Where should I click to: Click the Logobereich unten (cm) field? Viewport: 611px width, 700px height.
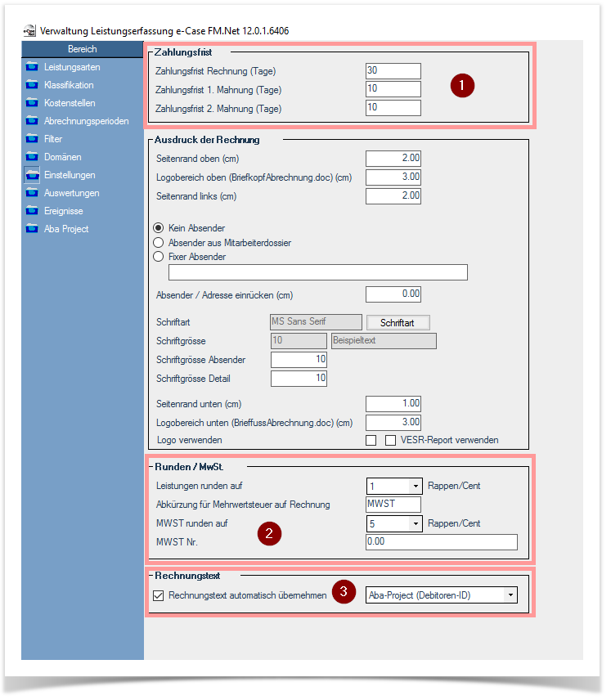pos(393,422)
